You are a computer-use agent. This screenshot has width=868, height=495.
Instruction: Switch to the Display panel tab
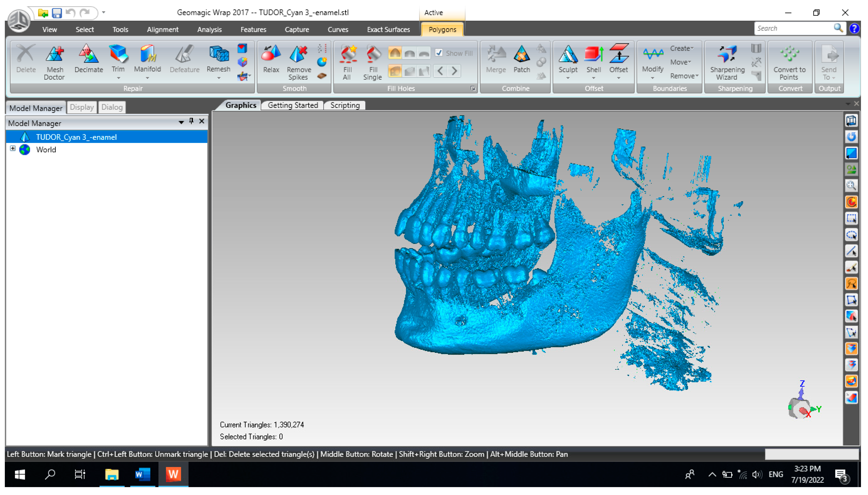pyautogui.click(x=82, y=108)
